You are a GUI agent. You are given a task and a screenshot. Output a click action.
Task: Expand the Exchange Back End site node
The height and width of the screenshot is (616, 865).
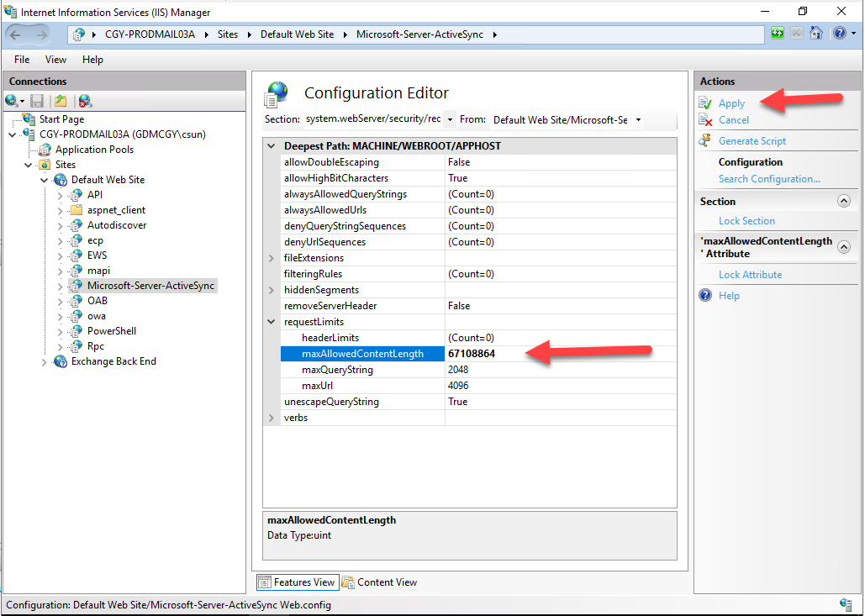45,361
